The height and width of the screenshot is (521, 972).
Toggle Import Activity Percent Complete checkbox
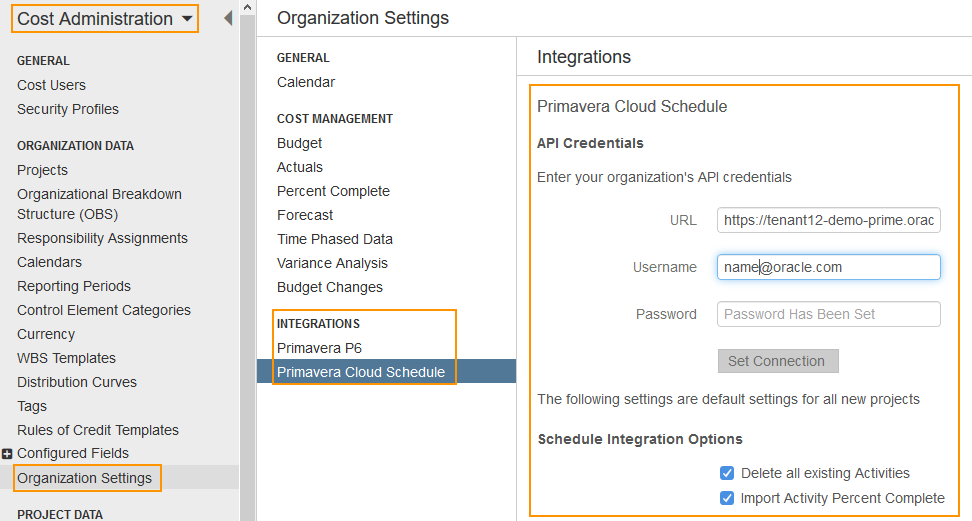pos(727,498)
